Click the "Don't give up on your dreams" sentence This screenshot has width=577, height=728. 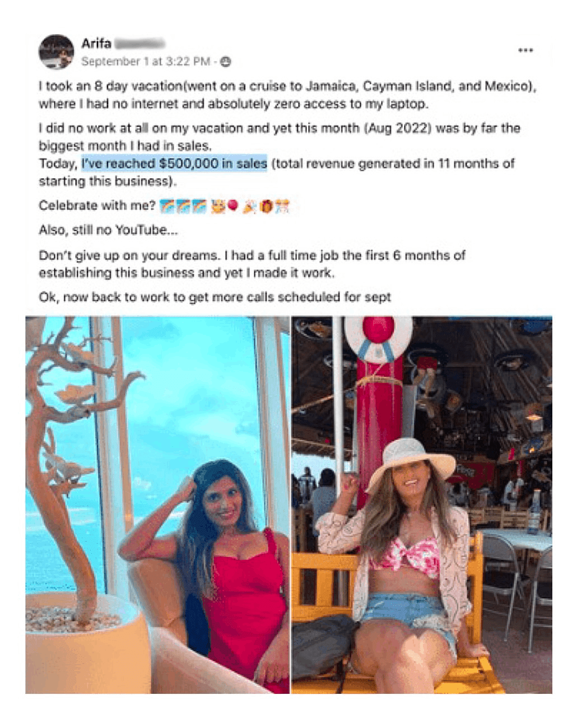point(129,255)
